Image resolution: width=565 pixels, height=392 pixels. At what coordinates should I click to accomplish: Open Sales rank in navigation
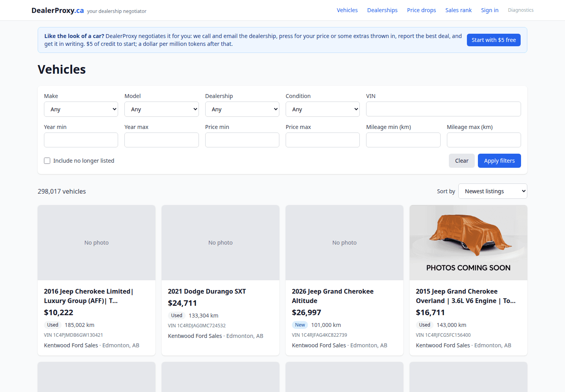pyautogui.click(x=458, y=10)
